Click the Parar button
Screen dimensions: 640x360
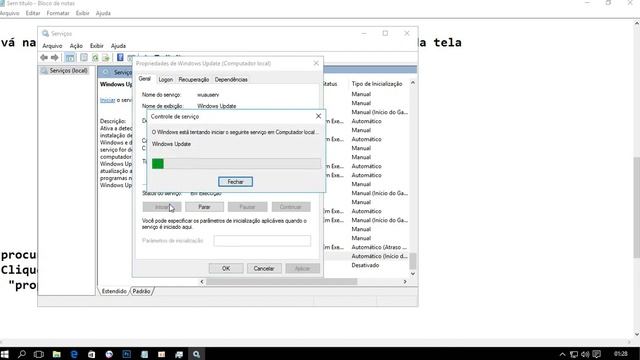(x=204, y=207)
